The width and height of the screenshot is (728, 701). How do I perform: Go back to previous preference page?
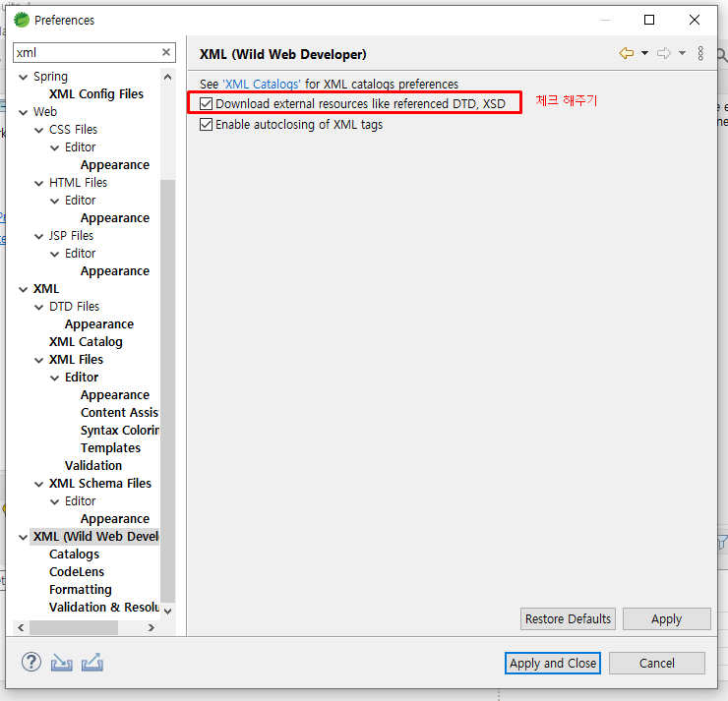(x=627, y=53)
